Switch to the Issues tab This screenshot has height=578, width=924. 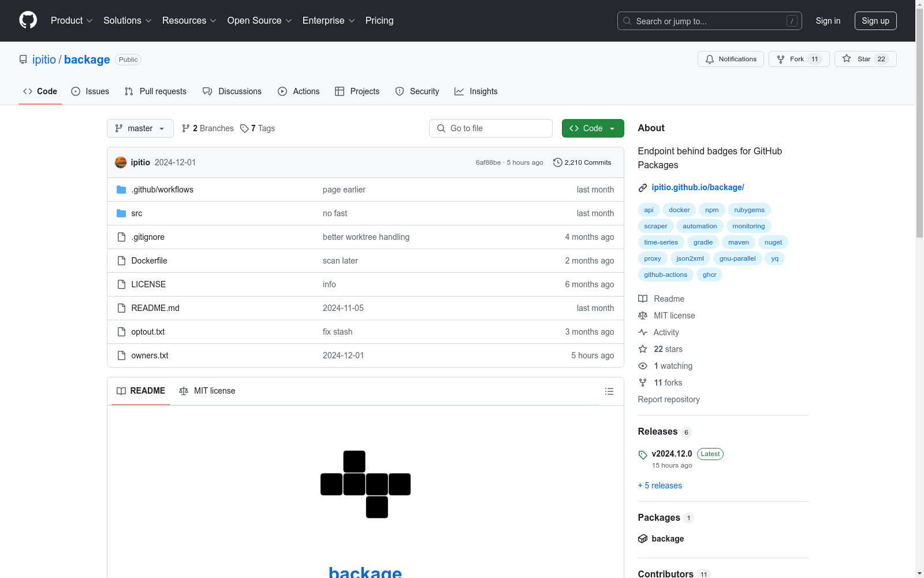[x=90, y=91]
